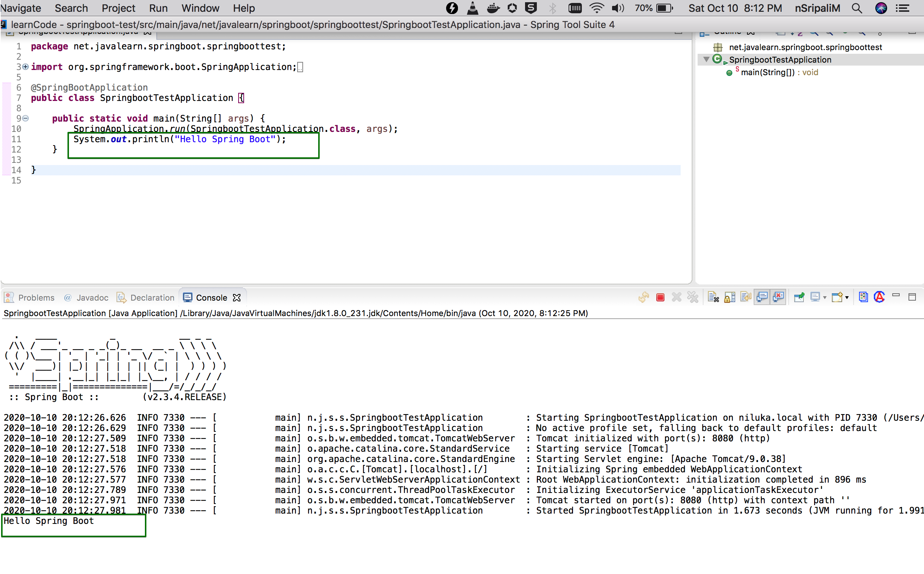
Task: Toggle show console when standard out changes
Action: point(762,297)
